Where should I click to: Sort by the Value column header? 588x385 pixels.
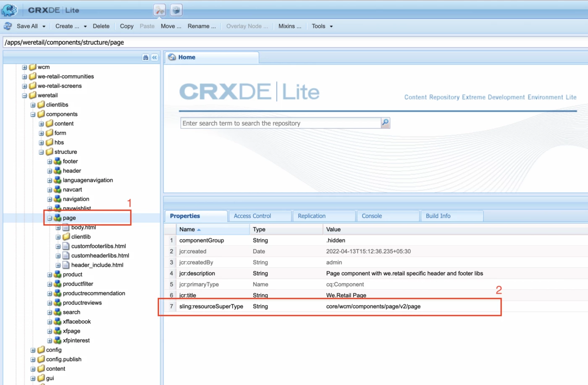tap(455, 229)
